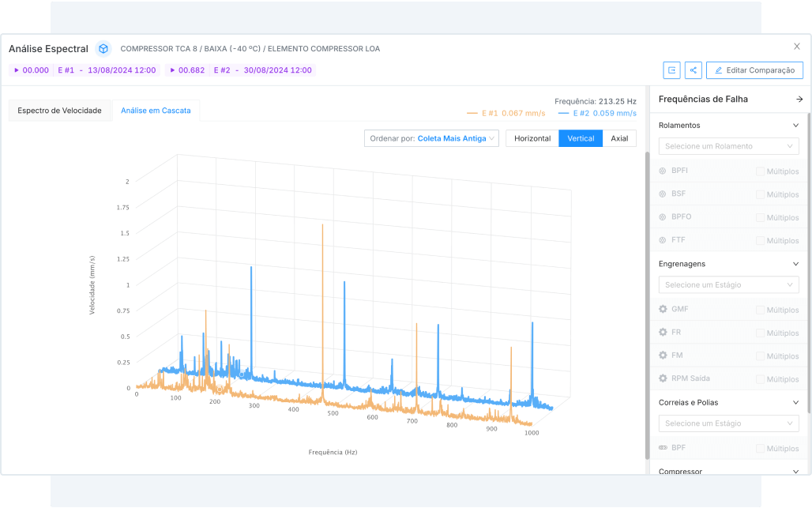Select the Axial axis button

point(619,138)
